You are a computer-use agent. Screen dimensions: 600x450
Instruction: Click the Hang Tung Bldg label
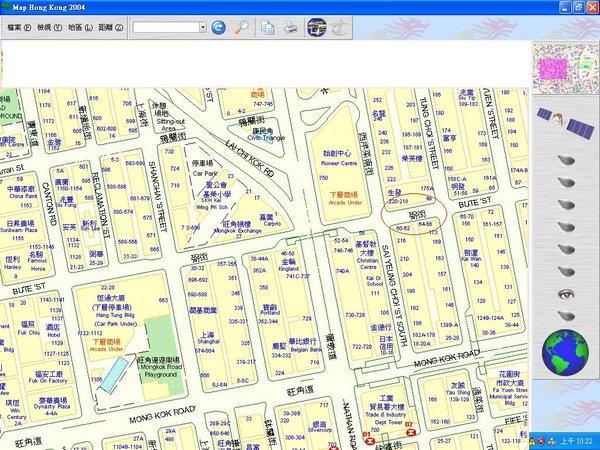click(115, 315)
